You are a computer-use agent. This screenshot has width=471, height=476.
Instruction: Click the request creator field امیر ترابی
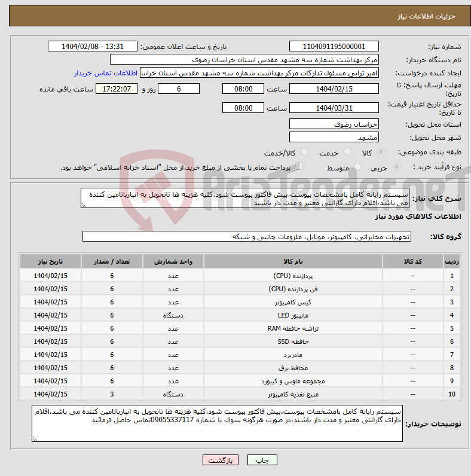(x=259, y=73)
